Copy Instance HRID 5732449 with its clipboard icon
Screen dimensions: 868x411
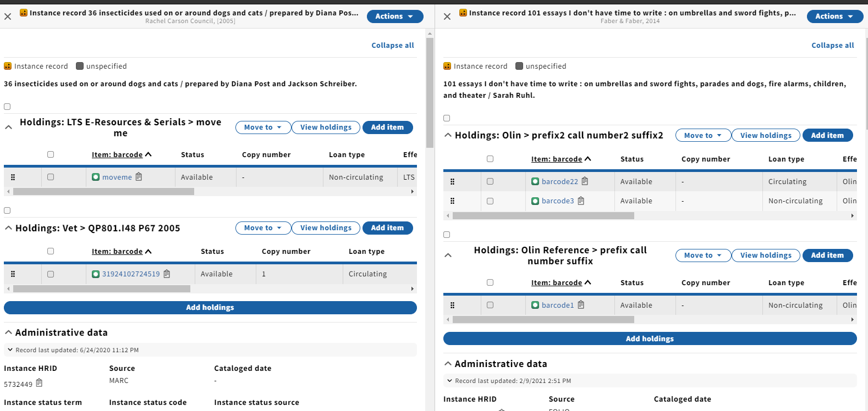39,383
